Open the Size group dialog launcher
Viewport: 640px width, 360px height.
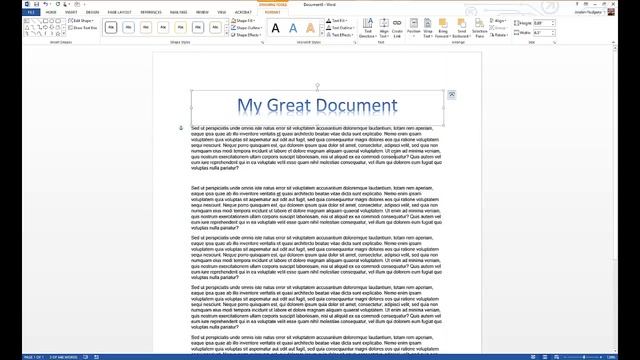pyautogui.click(x=554, y=42)
